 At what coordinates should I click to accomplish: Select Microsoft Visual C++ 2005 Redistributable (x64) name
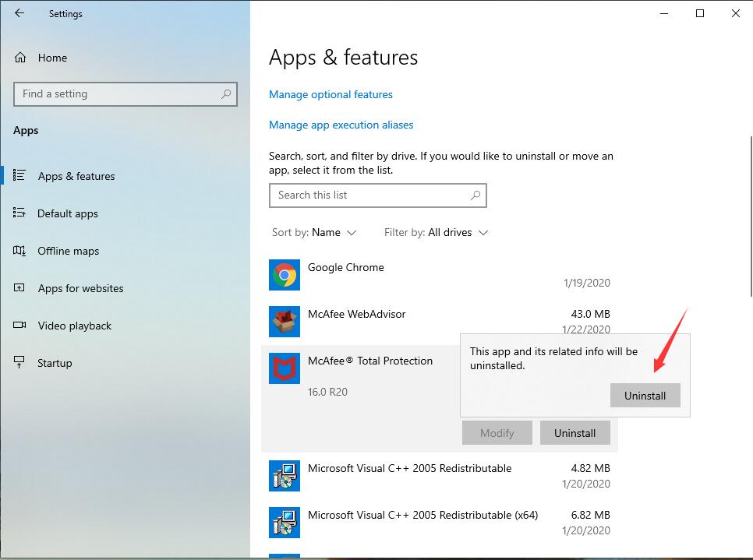coord(422,515)
